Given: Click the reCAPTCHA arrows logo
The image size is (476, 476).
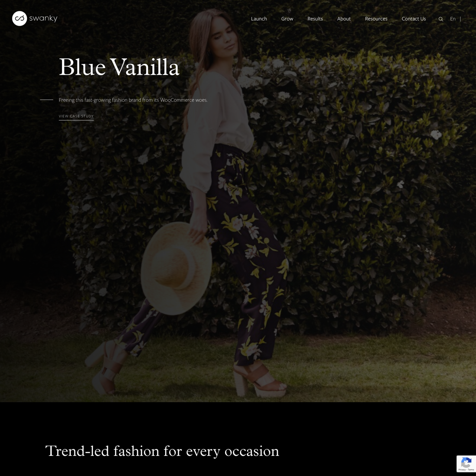Looking at the screenshot, I should 466,463.
